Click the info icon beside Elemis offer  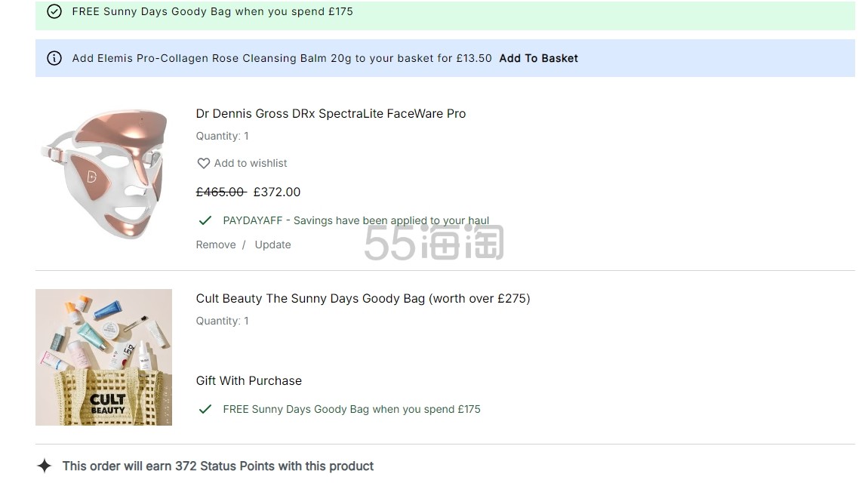(54, 58)
